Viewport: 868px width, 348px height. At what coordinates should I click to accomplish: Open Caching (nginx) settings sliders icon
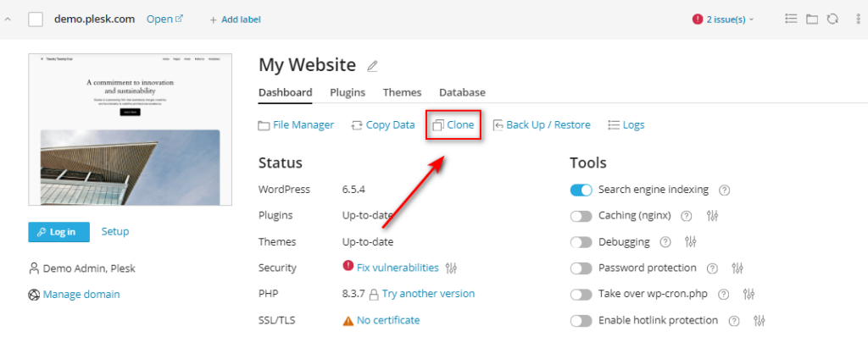tap(712, 216)
